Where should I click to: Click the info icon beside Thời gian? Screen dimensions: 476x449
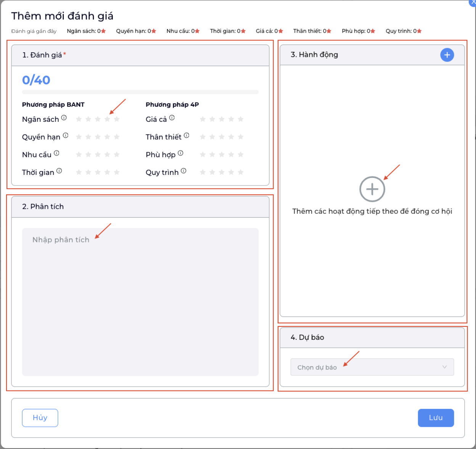click(59, 171)
